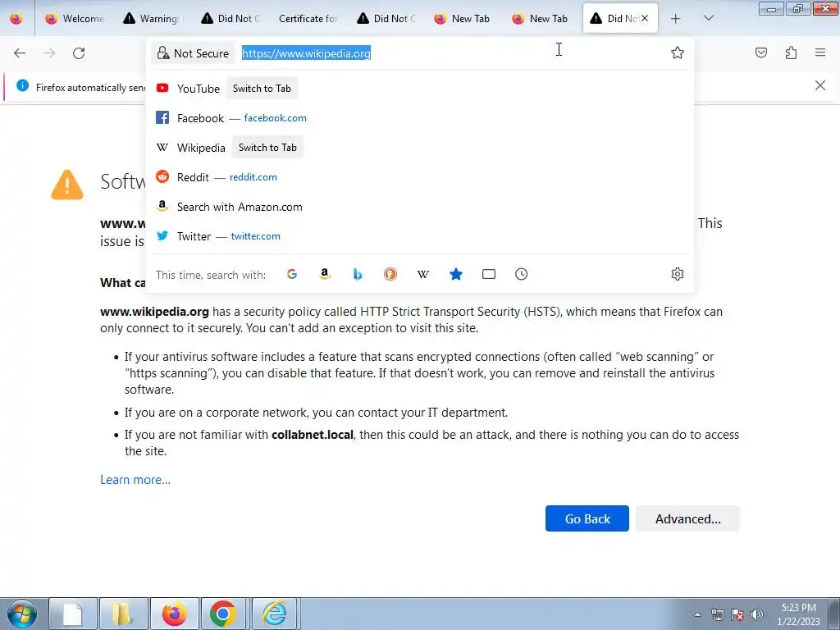This screenshot has height=630, width=840.
Task: Show hidden system tray icons
Action: (x=697, y=614)
